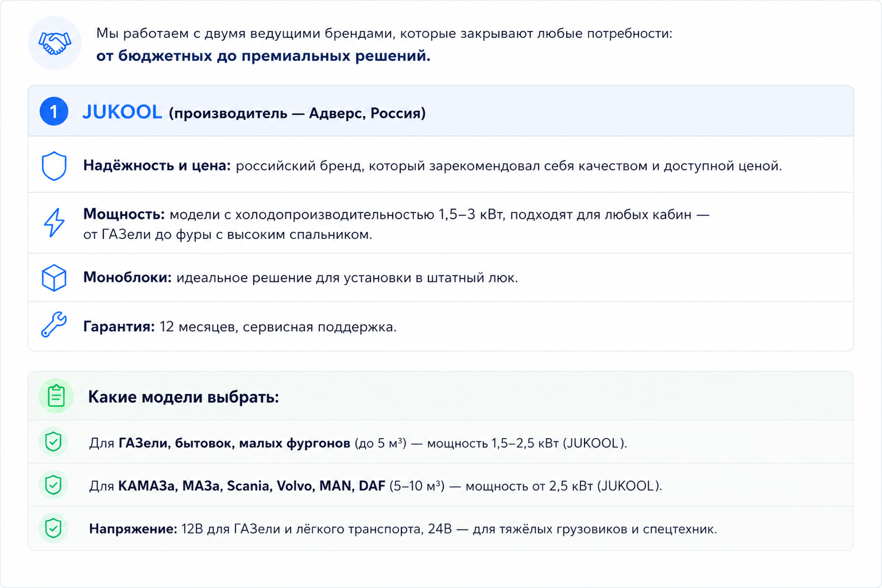Click the label 'Гарантия:'

click(119, 327)
